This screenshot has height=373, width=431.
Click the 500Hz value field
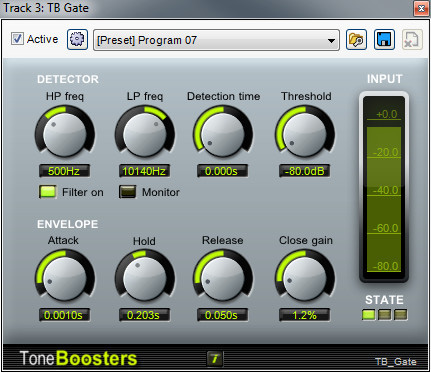(x=64, y=171)
